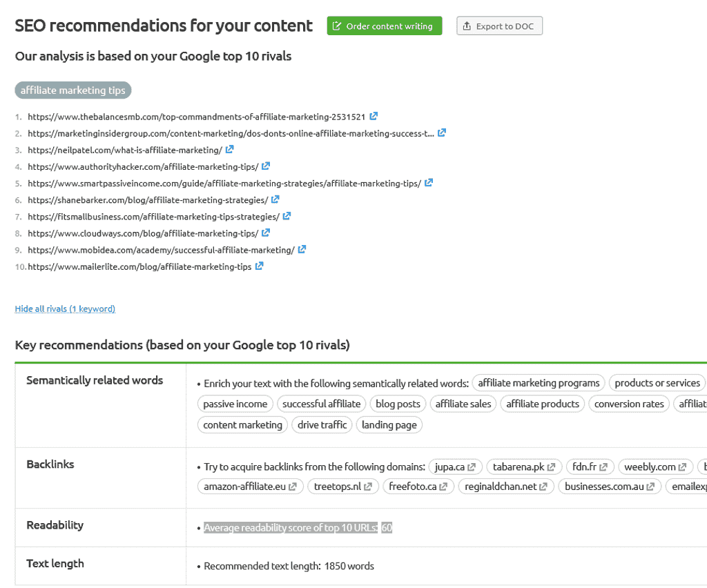Collapse list via Hide all rivals link
Viewport: 707px width, 588px height.
click(65, 308)
